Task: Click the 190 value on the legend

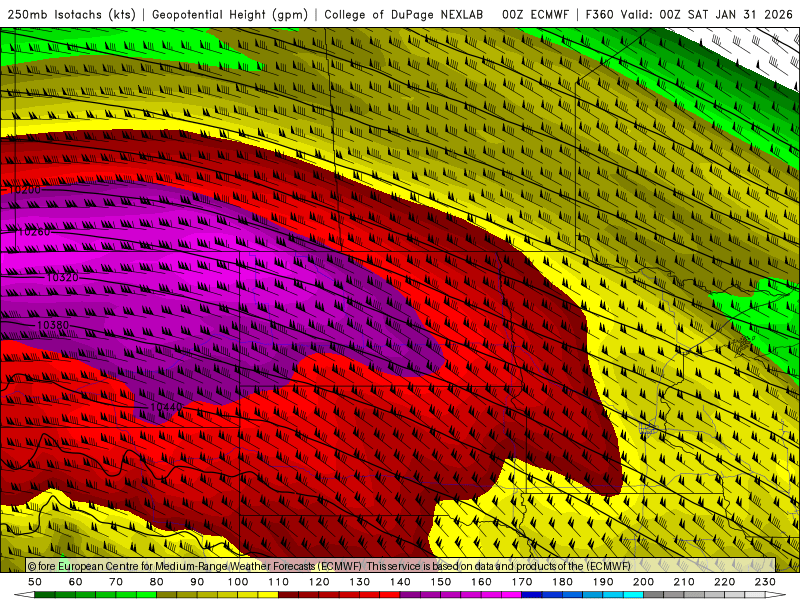Action: tap(603, 582)
